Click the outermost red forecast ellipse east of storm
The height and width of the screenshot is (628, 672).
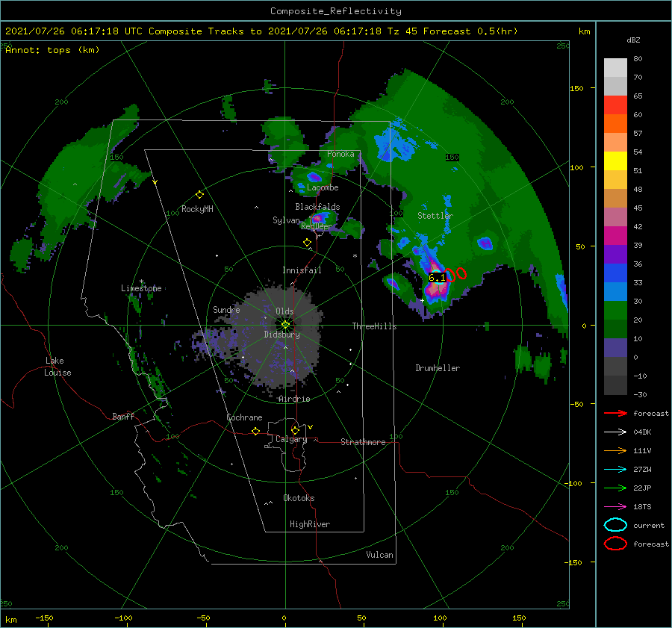click(461, 273)
